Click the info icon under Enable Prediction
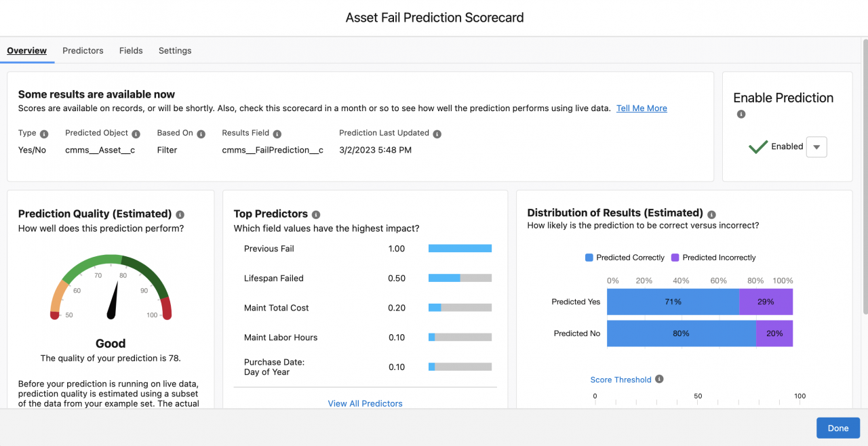868x446 pixels. point(741,114)
